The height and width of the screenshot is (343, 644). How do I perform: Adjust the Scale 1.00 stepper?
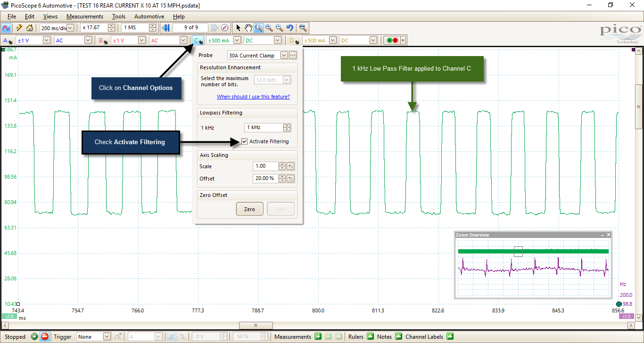[282, 166]
